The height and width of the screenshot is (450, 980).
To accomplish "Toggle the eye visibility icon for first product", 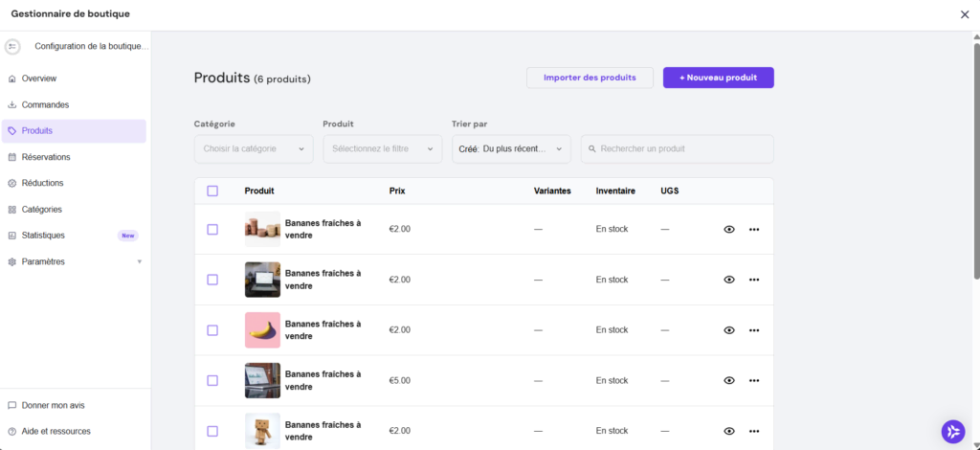I will (729, 230).
